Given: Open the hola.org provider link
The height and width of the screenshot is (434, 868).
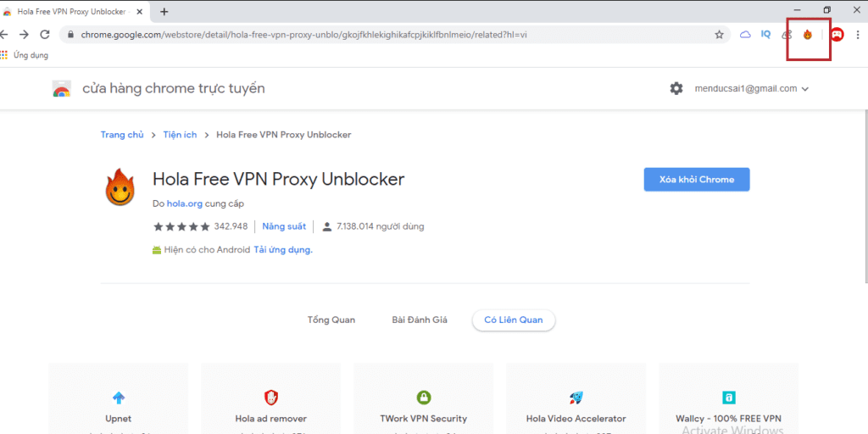Looking at the screenshot, I should tap(184, 203).
